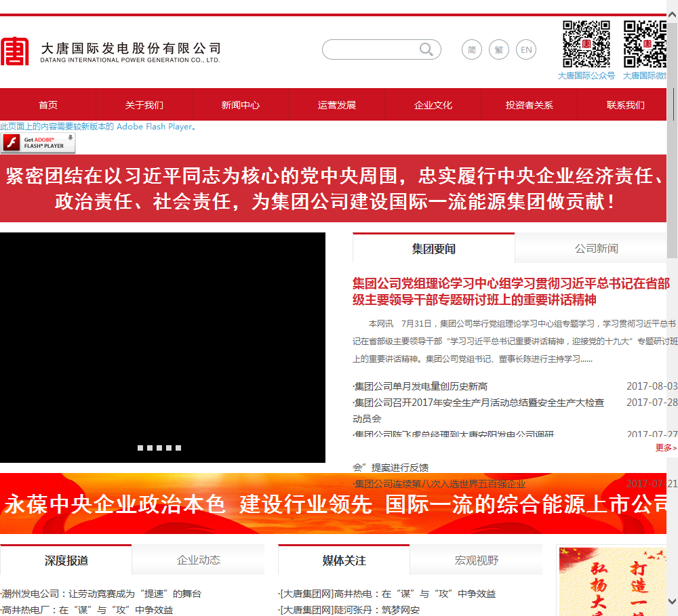Open the 首页 navigation menu item
The height and width of the screenshot is (616, 678).
[48, 105]
